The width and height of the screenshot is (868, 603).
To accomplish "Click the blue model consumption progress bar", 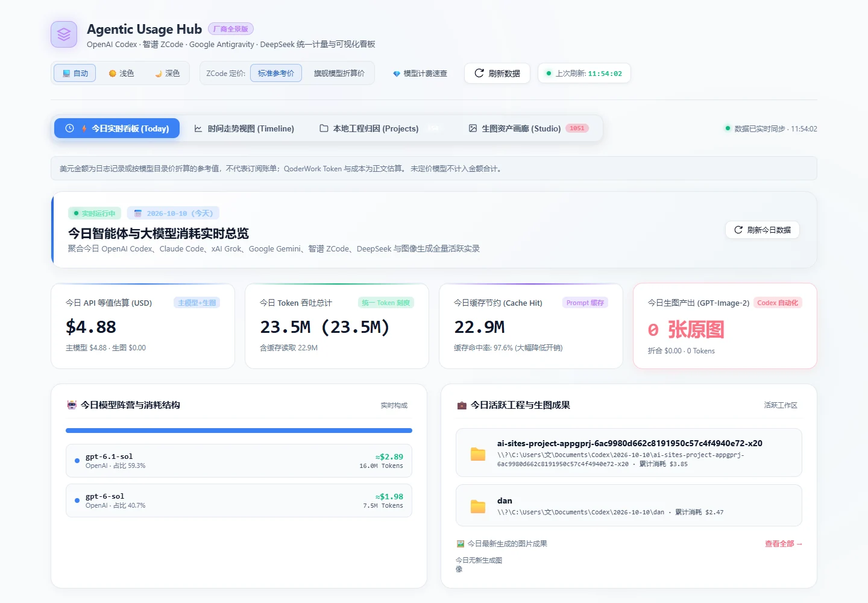I will [x=239, y=431].
